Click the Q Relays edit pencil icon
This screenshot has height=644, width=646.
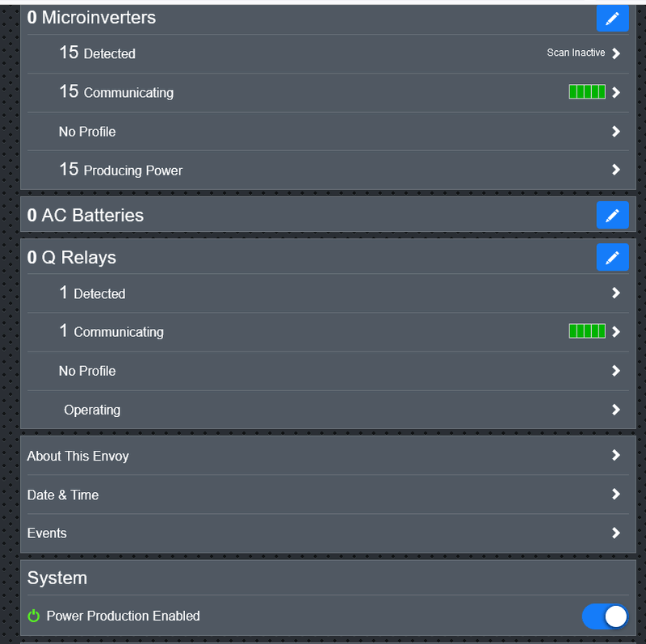612,257
